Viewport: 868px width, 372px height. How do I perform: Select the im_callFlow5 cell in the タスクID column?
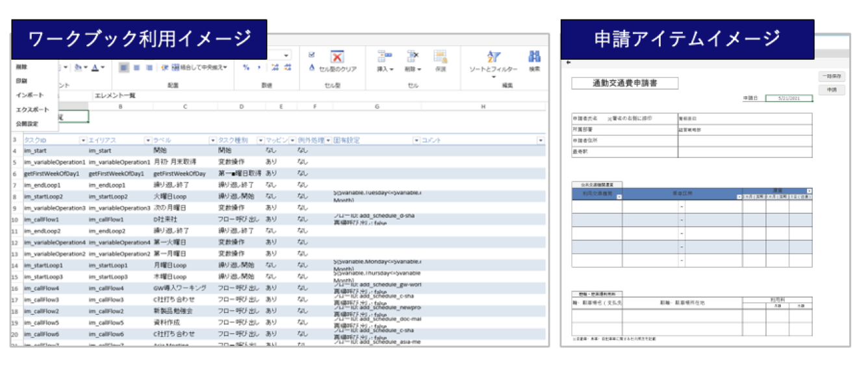tap(55, 323)
